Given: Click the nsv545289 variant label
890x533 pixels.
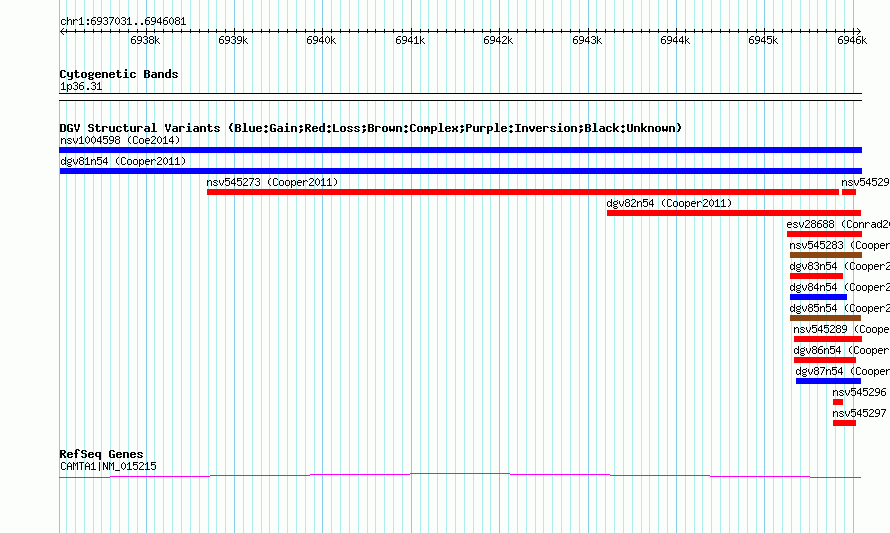Looking at the screenshot, I should (x=841, y=329).
